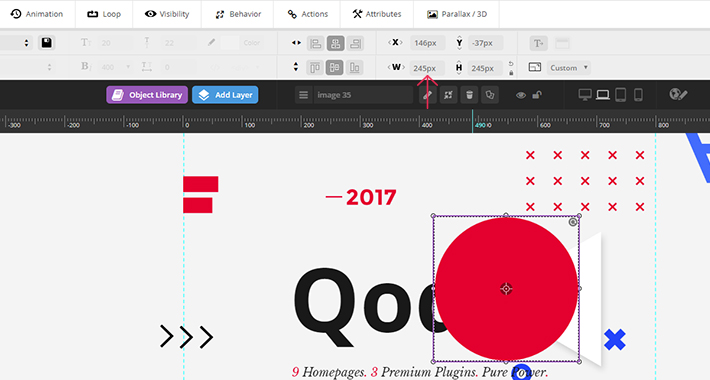Screen dimensions: 710x380
Task: Click the Add Layer button
Action: pyautogui.click(x=225, y=95)
